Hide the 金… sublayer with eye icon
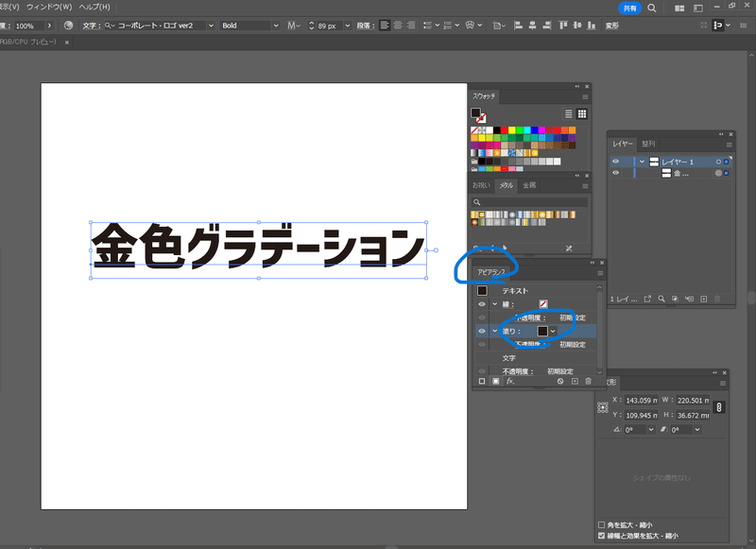This screenshot has height=549, width=756. point(616,173)
